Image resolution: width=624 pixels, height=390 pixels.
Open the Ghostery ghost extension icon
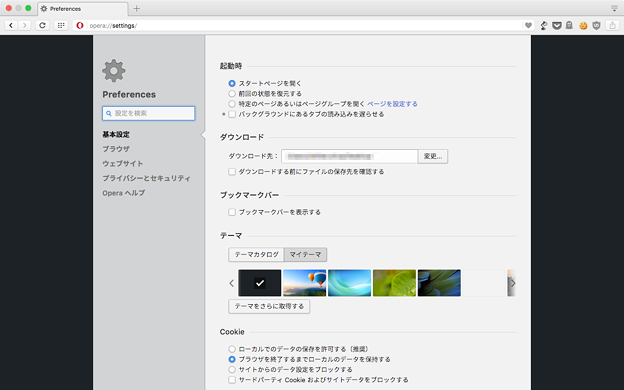(x=569, y=25)
